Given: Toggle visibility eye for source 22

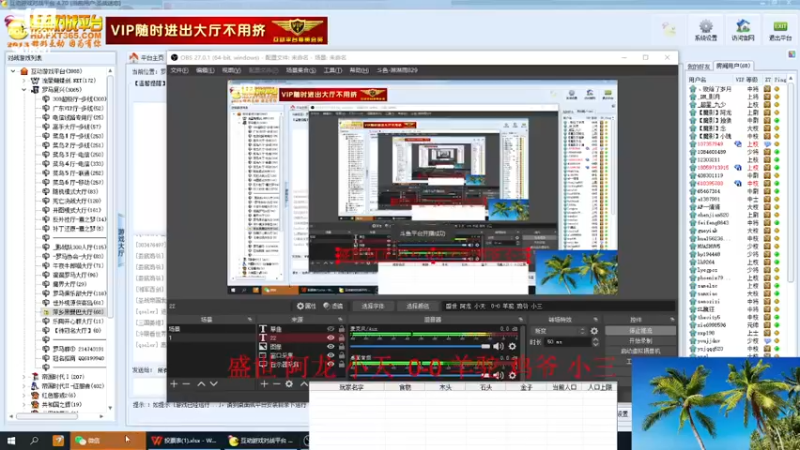Looking at the screenshot, I should pos(331,338).
